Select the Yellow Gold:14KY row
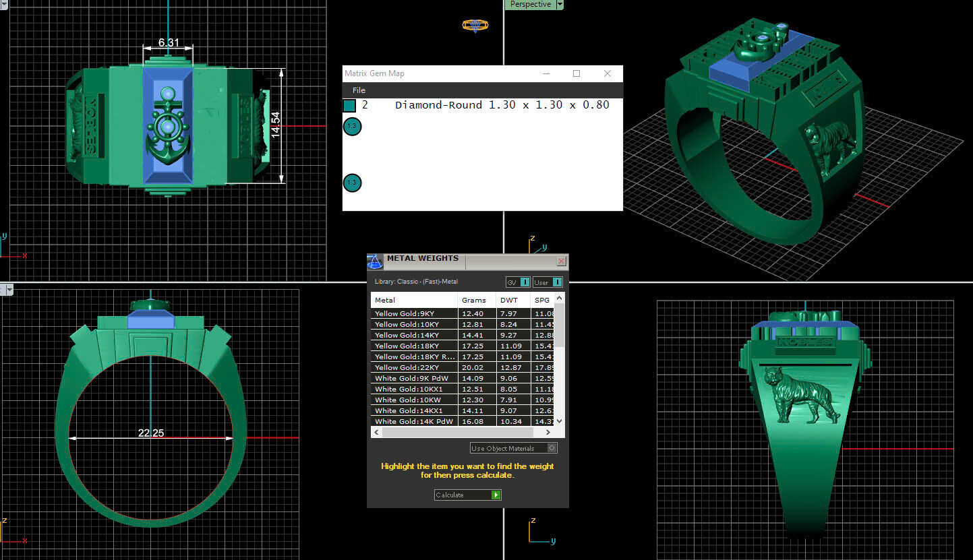This screenshot has width=973, height=560. (463, 335)
